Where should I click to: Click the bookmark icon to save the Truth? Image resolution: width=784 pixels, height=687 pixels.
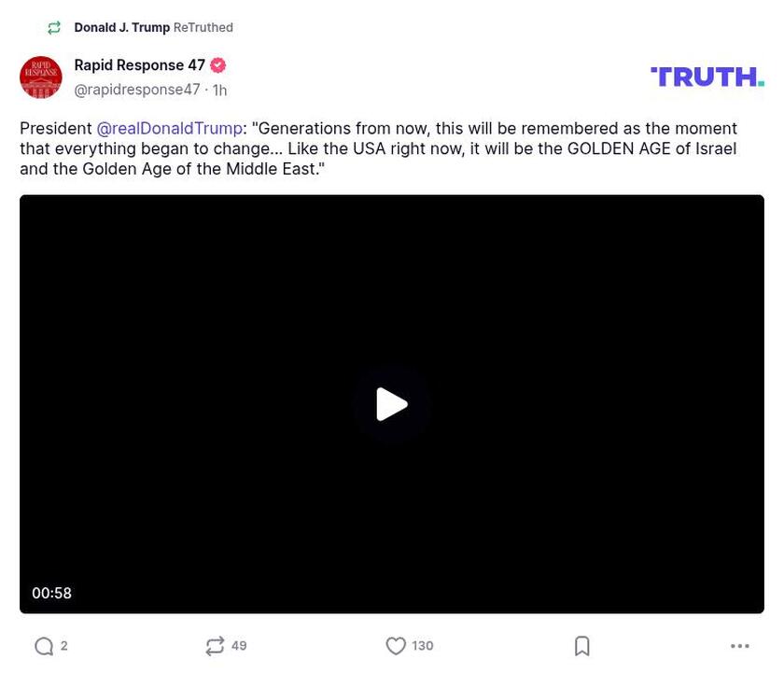[x=581, y=645]
